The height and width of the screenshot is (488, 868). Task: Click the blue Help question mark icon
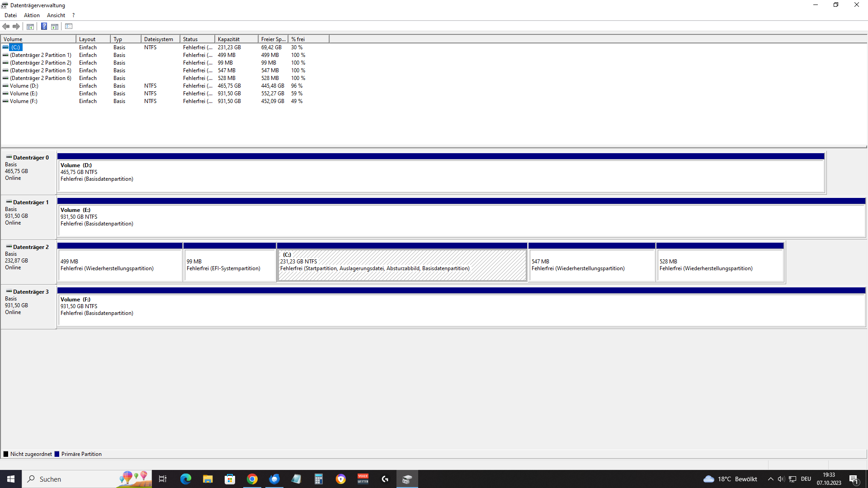[x=44, y=26]
